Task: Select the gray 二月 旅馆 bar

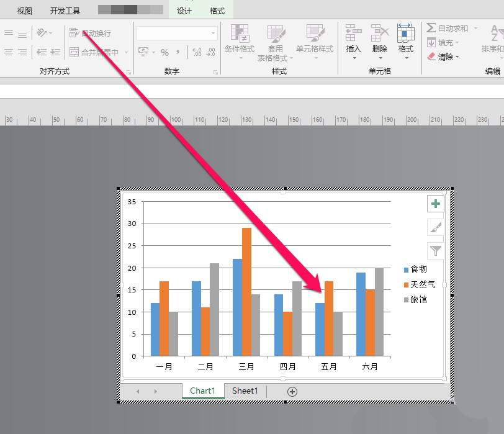Action: (x=214, y=310)
